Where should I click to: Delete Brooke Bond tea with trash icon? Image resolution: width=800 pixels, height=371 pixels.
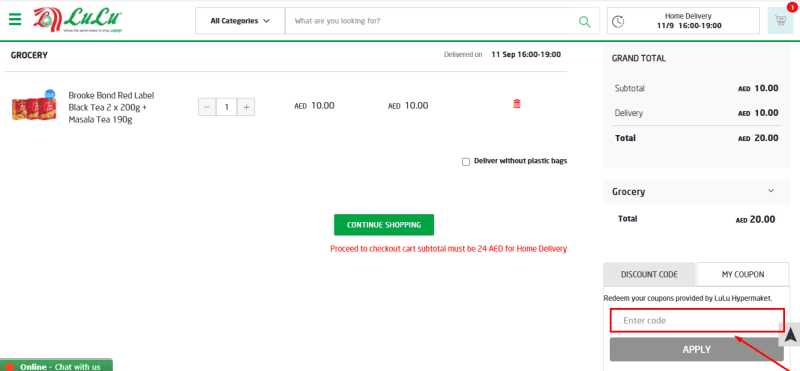[x=517, y=104]
